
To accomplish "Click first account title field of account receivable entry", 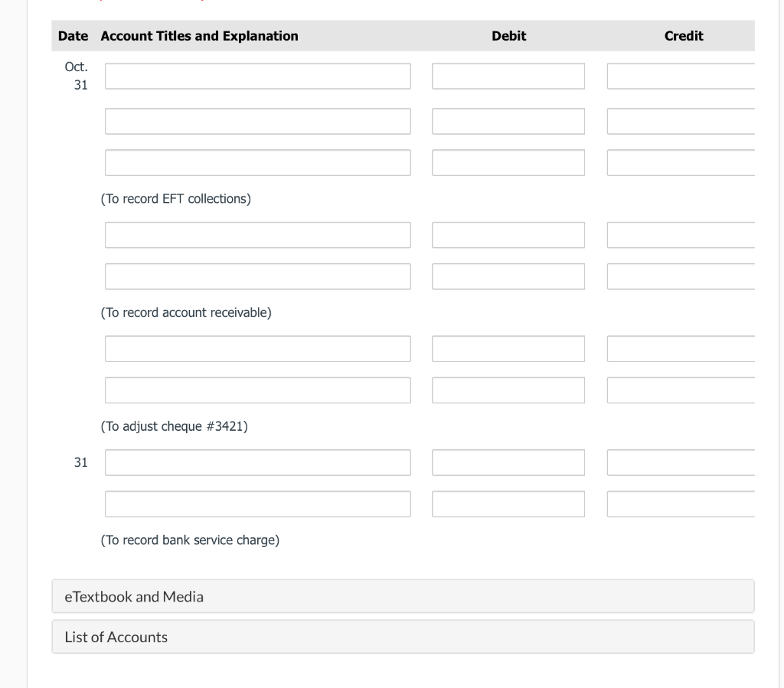I will (258, 235).
